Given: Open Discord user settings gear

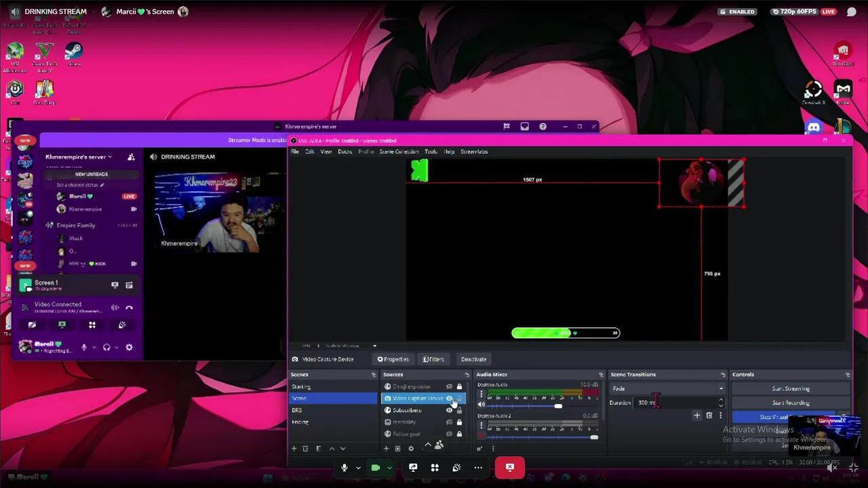Looking at the screenshot, I should 129,348.
